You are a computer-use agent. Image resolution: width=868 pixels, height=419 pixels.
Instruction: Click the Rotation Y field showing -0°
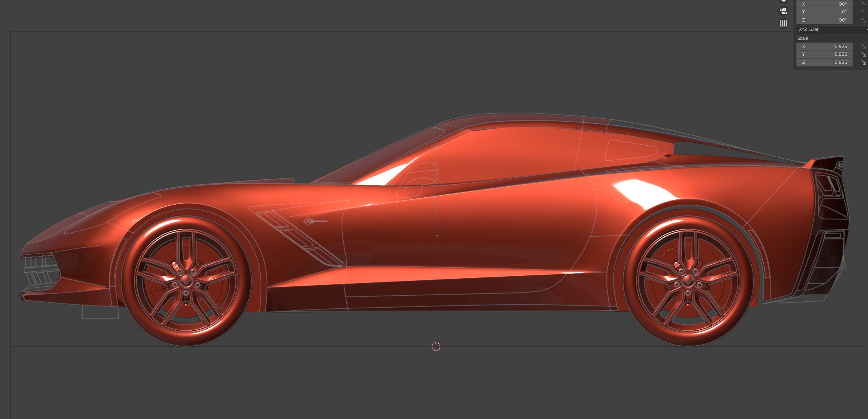click(824, 12)
